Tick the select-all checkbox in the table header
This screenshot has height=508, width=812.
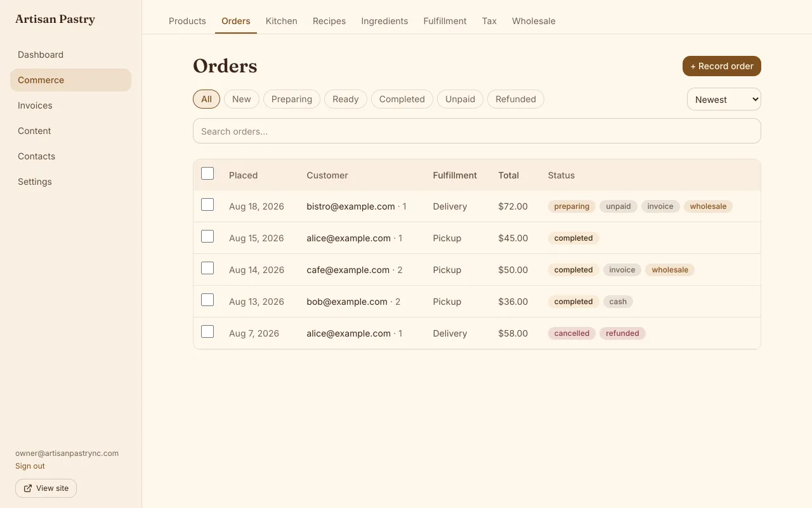click(x=207, y=173)
